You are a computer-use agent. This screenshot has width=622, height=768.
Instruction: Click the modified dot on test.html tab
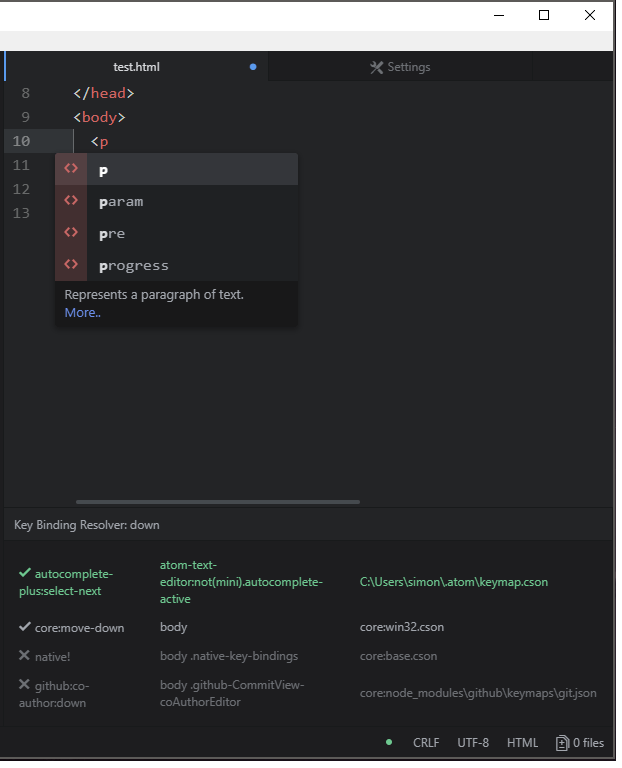click(253, 67)
